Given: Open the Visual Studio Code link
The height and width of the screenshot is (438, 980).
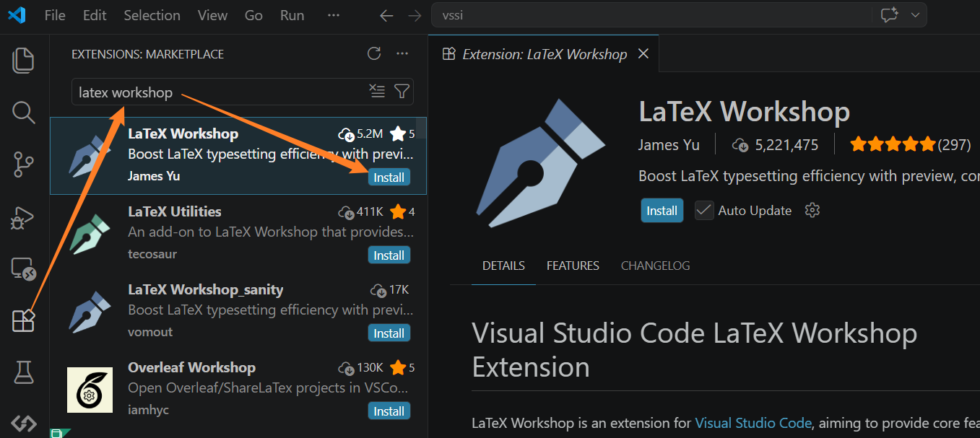Looking at the screenshot, I should (x=753, y=423).
